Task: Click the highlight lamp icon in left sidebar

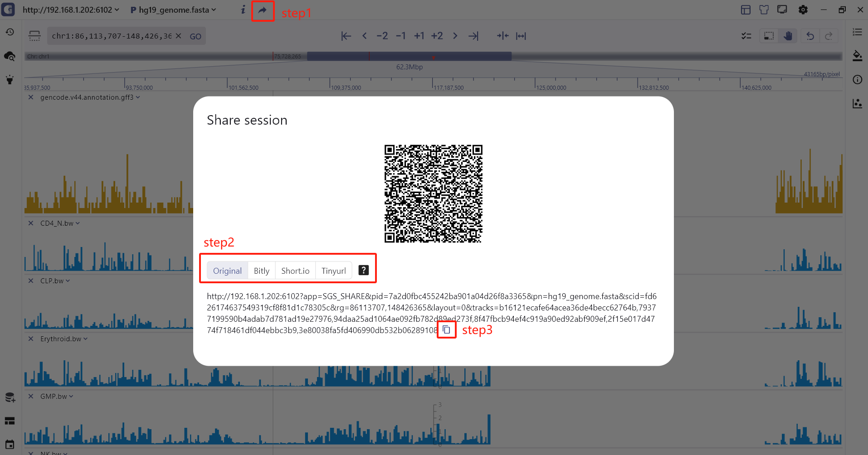Action: point(10,80)
